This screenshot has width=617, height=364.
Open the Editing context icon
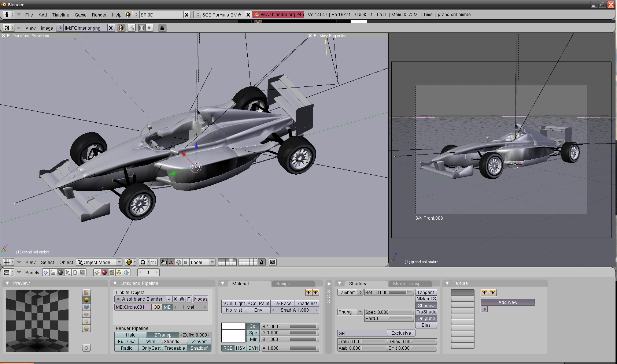tap(75, 272)
